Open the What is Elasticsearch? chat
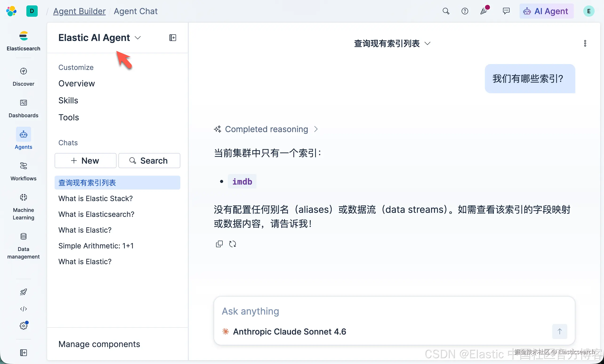604x364 pixels. point(96,214)
